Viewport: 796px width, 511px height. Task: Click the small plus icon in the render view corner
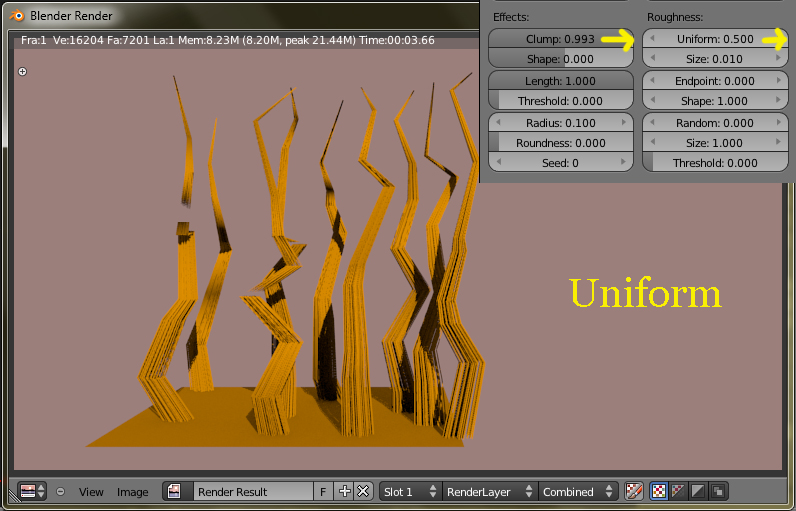click(22, 72)
